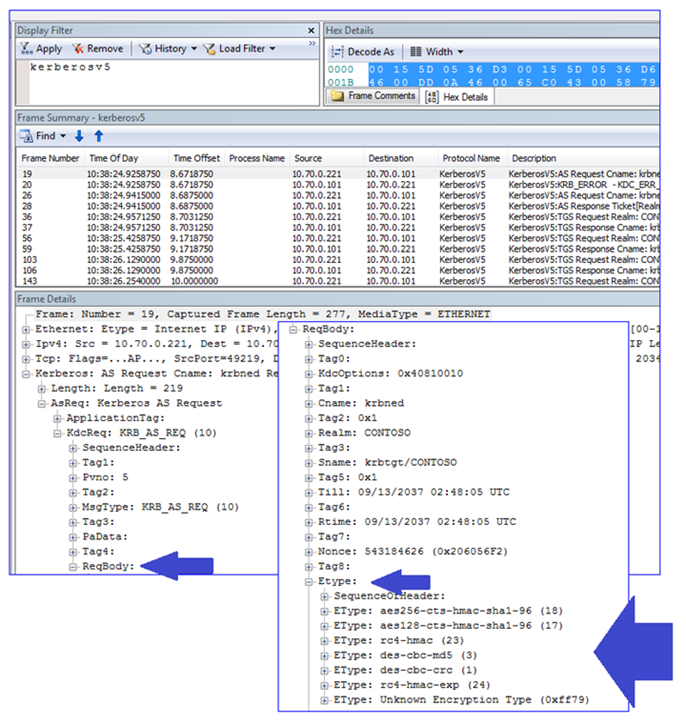
Task: Expand EType des-cbc-md5 node
Action: click(x=325, y=656)
